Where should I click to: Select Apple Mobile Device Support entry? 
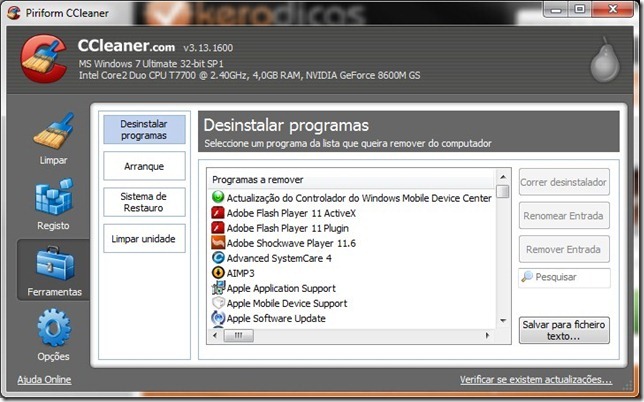point(279,303)
